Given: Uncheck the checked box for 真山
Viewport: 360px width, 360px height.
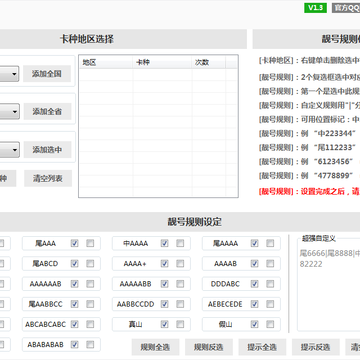Looking at the screenshot, I should (164, 324).
